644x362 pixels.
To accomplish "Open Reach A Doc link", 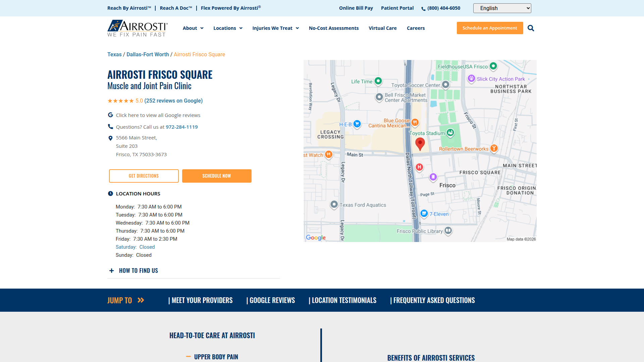I will click(176, 8).
